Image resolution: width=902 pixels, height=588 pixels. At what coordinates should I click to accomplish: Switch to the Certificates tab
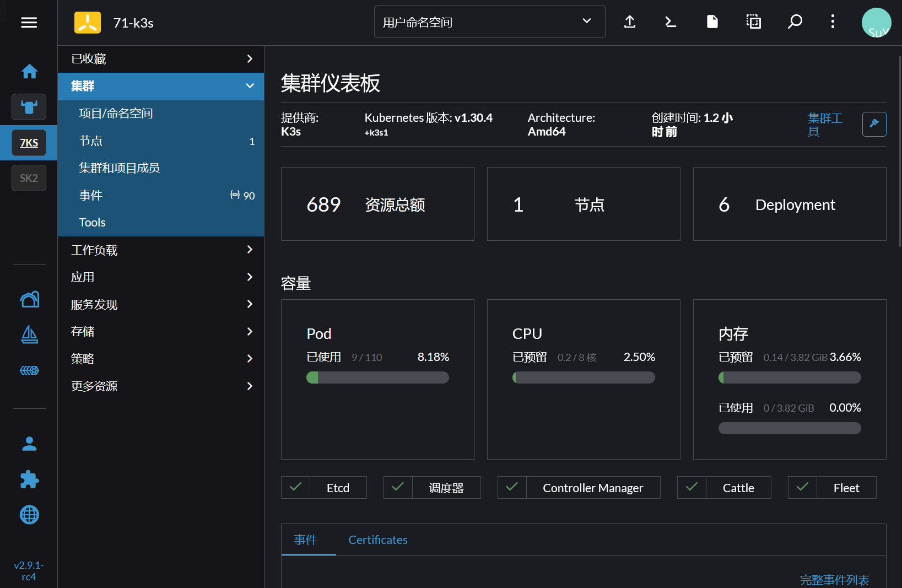(x=378, y=540)
